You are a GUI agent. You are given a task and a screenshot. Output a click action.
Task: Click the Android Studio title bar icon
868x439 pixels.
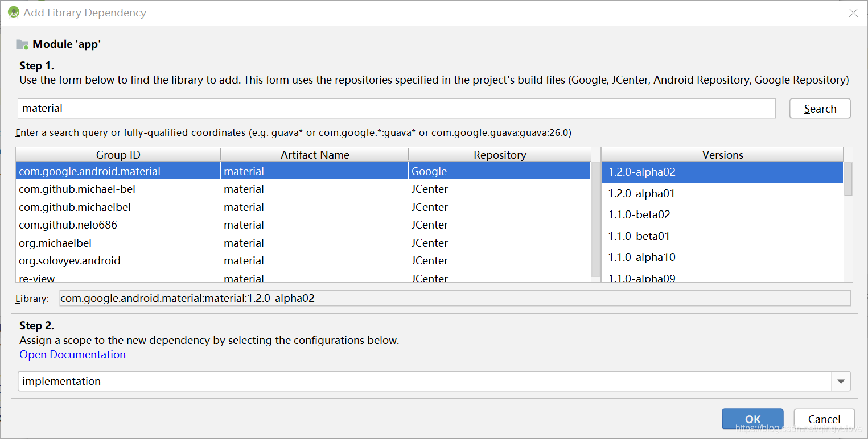[14, 13]
